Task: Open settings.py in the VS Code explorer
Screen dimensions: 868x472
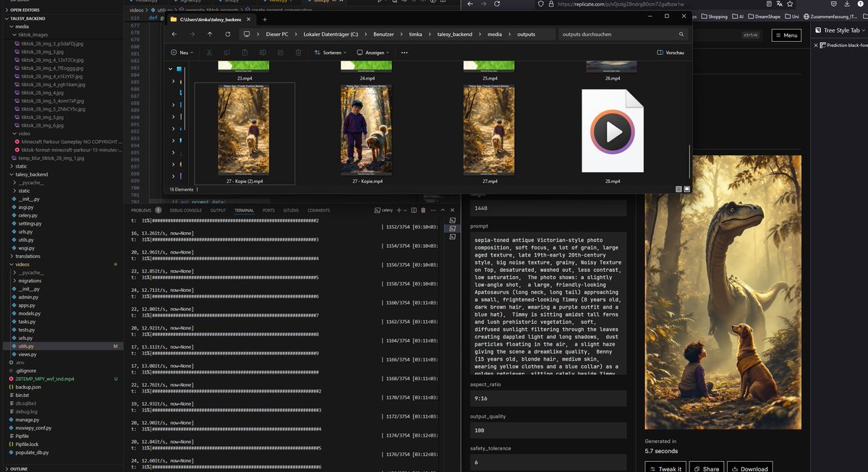Action: [30, 223]
